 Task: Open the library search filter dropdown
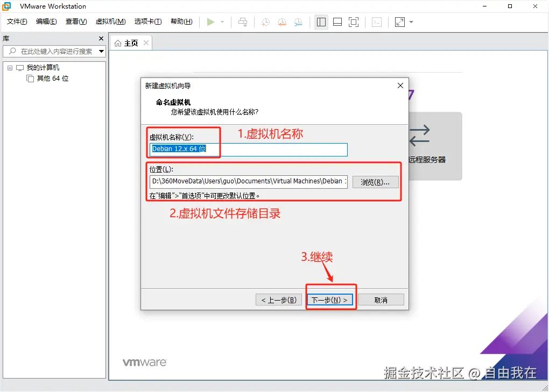[101, 52]
